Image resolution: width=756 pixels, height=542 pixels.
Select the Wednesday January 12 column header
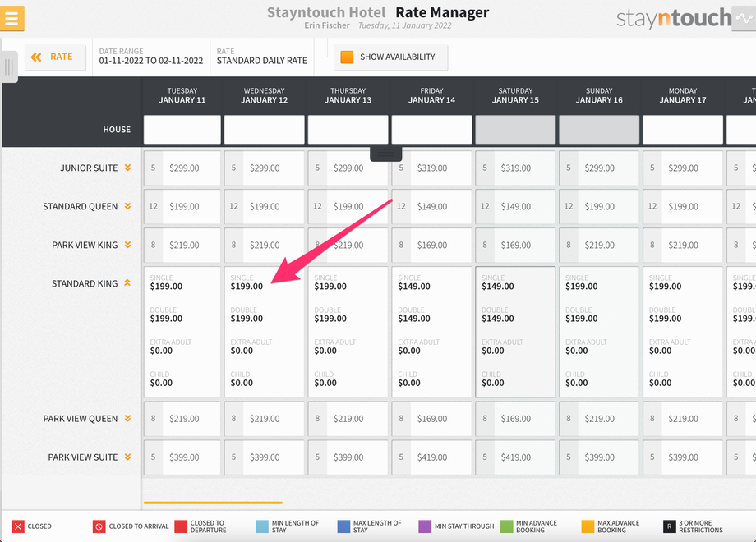pos(265,95)
